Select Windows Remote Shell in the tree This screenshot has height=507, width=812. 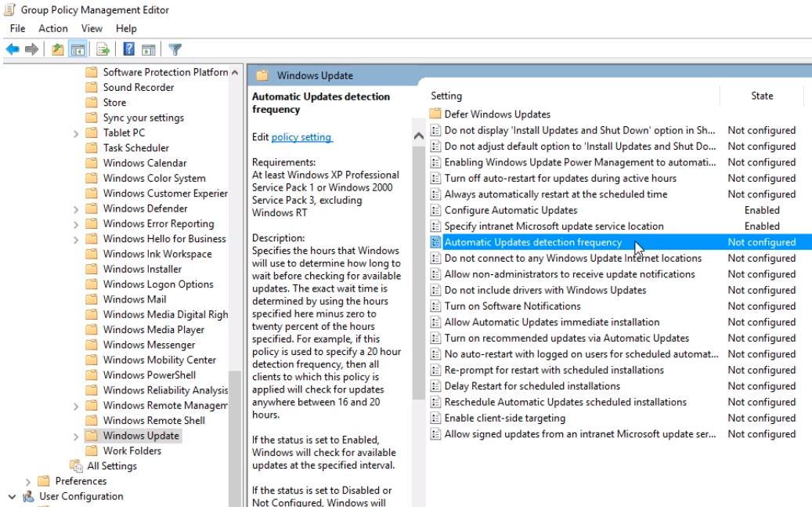(153, 420)
